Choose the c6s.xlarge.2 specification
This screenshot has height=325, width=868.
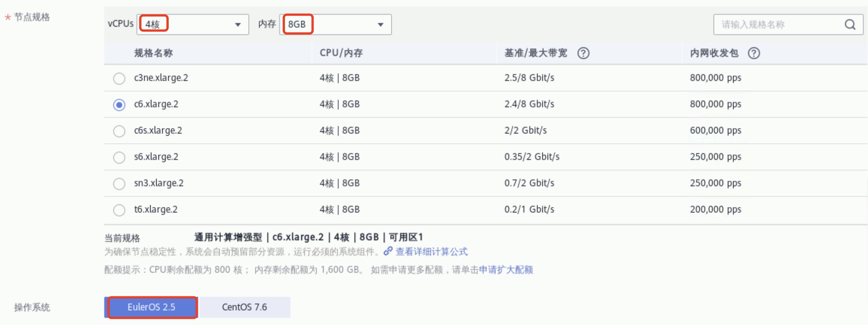click(x=119, y=131)
